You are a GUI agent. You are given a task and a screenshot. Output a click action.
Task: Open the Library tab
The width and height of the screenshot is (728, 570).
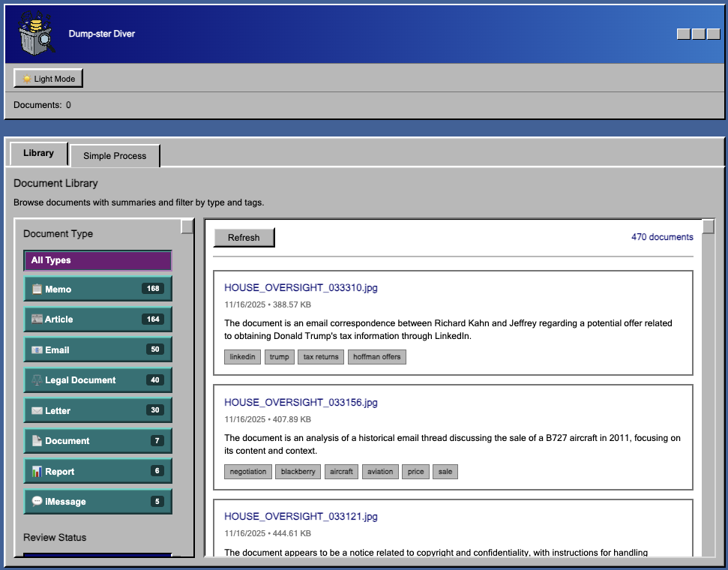38,154
